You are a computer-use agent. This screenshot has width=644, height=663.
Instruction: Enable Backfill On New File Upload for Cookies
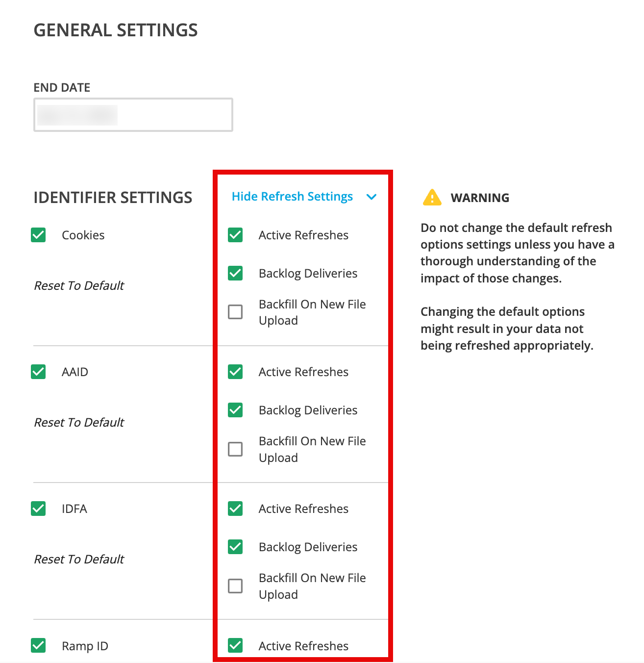pos(235,312)
